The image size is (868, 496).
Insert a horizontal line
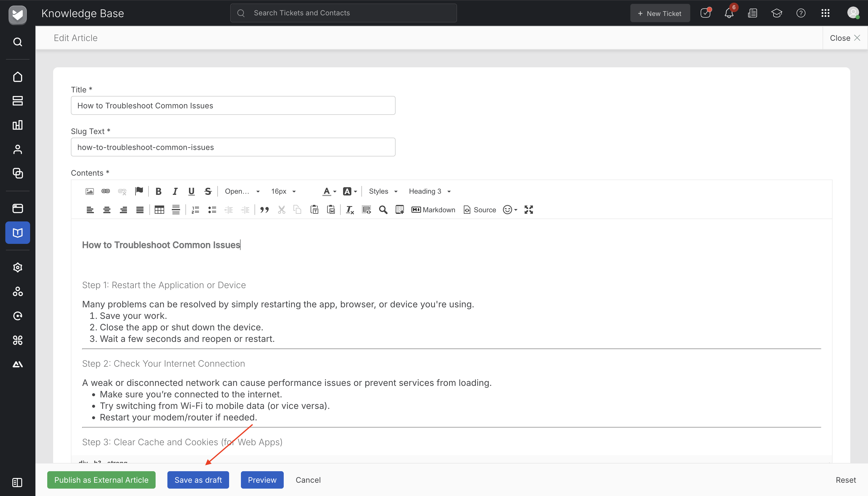click(x=176, y=210)
